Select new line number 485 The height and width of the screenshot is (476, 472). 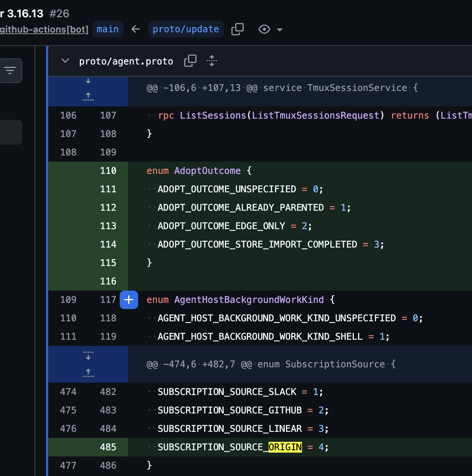click(x=108, y=447)
